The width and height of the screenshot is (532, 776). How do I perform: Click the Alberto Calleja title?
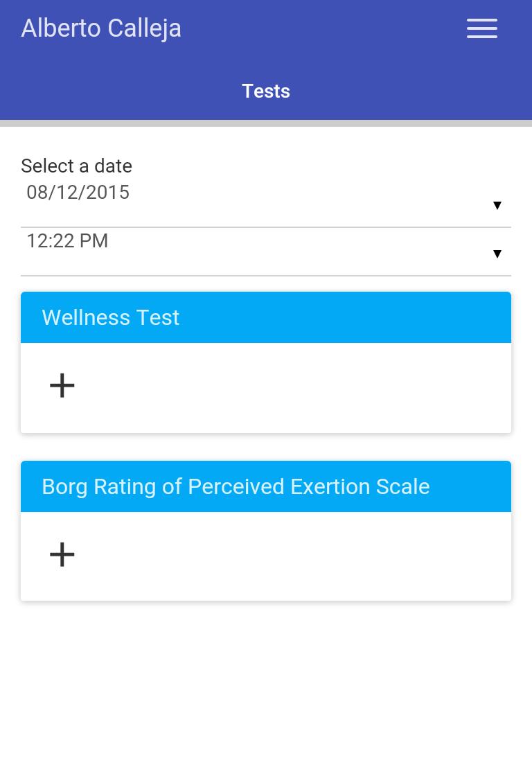[101, 28]
